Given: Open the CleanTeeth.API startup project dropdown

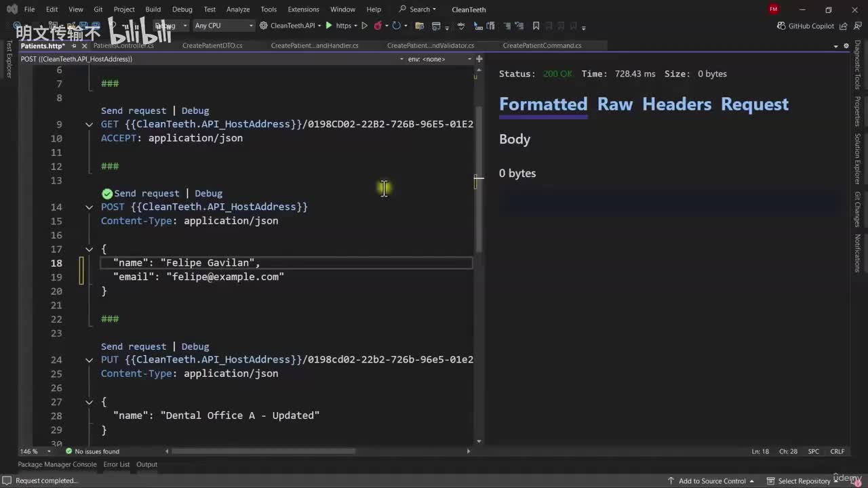Looking at the screenshot, I should (x=292, y=26).
